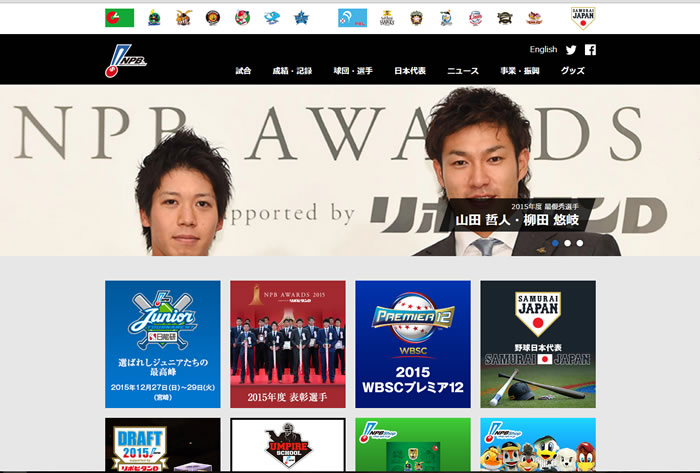Image resolution: width=700 pixels, height=473 pixels.
Task: Open the 成績・記録 menu
Action: pyautogui.click(x=292, y=71)
